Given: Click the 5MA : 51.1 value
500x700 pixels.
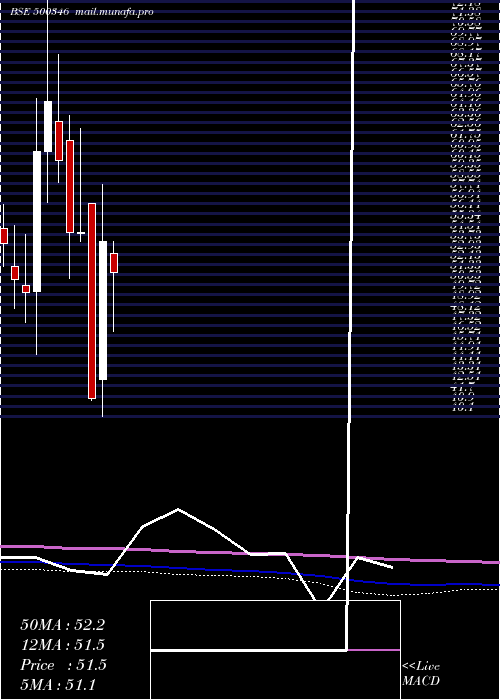Looking at the screenshot, I should 58,685.
